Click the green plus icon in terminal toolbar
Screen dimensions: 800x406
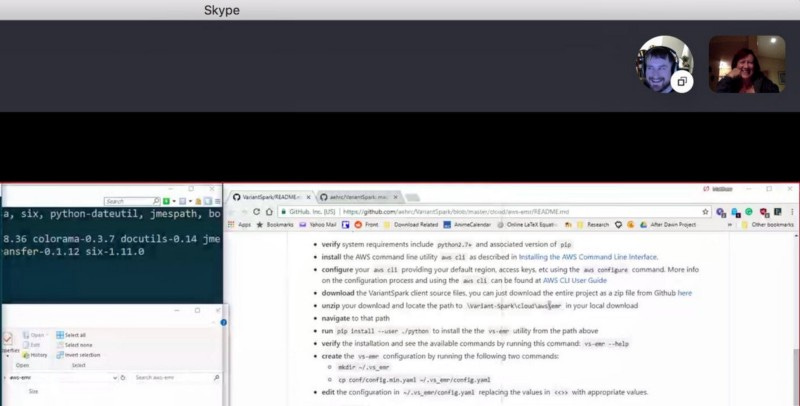pyautogui.click(x=166, y=201)
